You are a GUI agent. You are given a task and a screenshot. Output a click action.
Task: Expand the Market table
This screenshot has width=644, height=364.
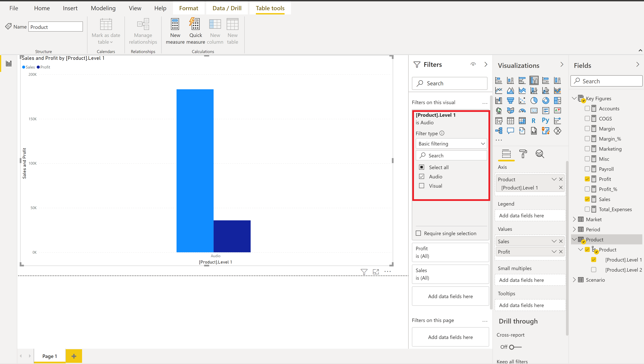pyautogui.click(x=574, y=219)
